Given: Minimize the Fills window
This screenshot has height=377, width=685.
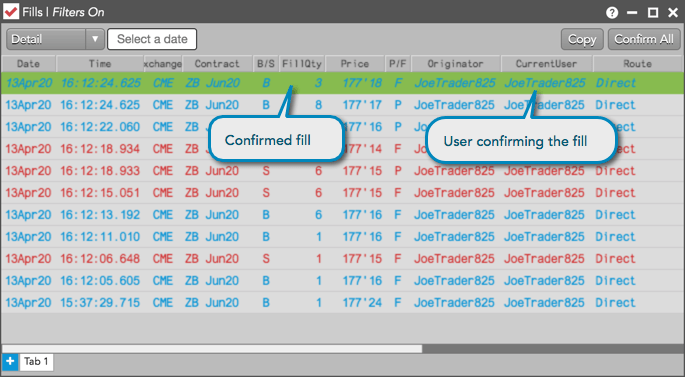Looking at the screenshot, I should pyautogui.click(x=632, y=13).
